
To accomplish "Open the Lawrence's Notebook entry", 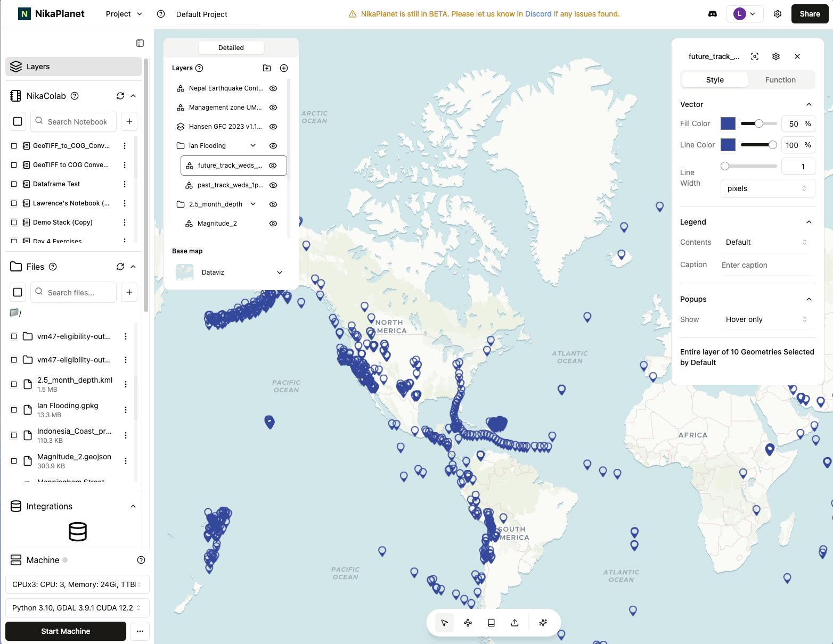I will 71,203.
